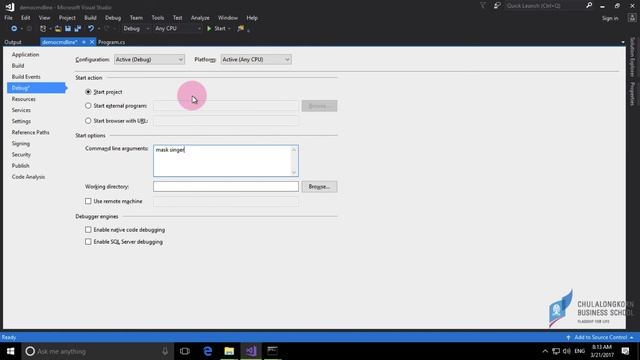Click the Navigate Backward toolbar icon
This screenshot has height=360, width=640.
(x=14, y=29)
